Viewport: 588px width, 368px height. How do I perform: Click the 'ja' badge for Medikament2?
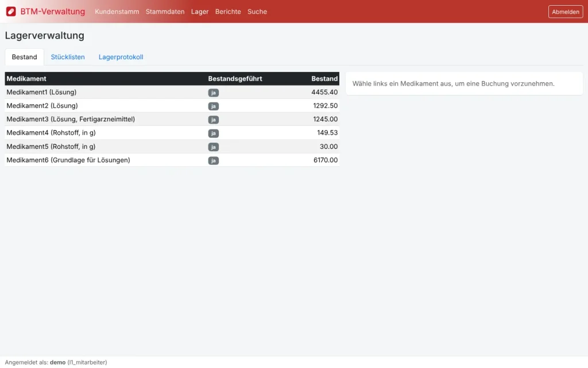pyautogui.click(x=214, y=106)
